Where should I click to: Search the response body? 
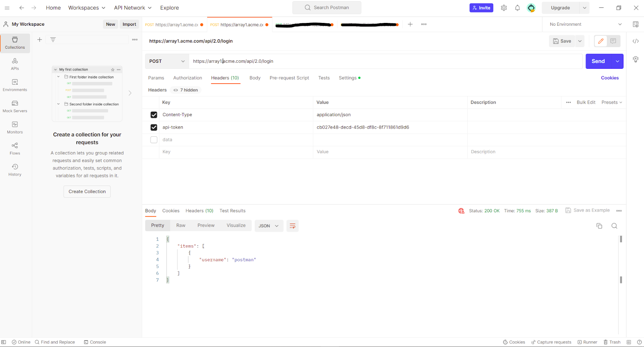(614, 226)
